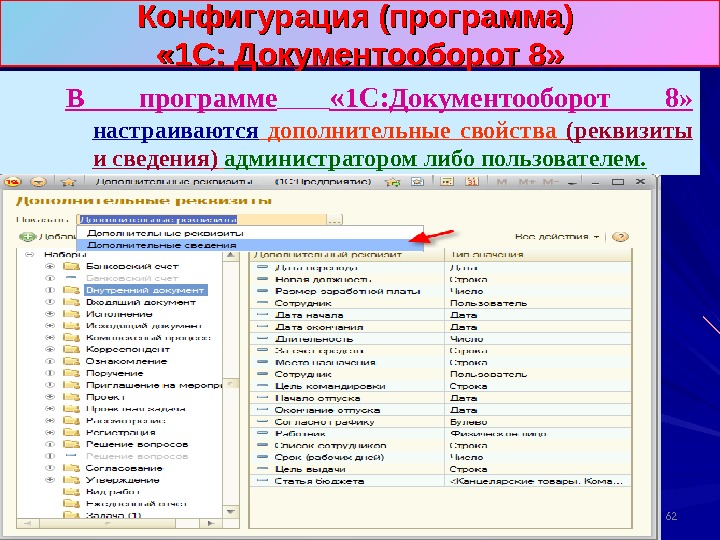Click the row icon beside Дата начала

coord(262,315)
